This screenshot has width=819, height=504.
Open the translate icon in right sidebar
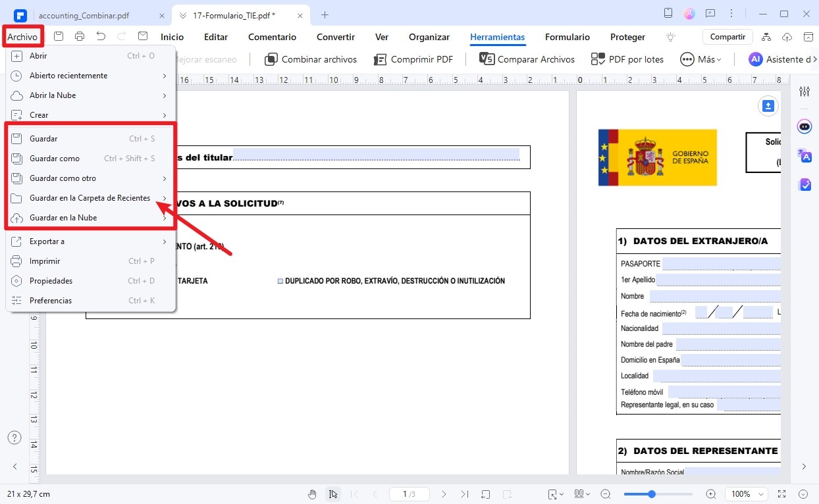pyautogui.click(x=805, y=156)
